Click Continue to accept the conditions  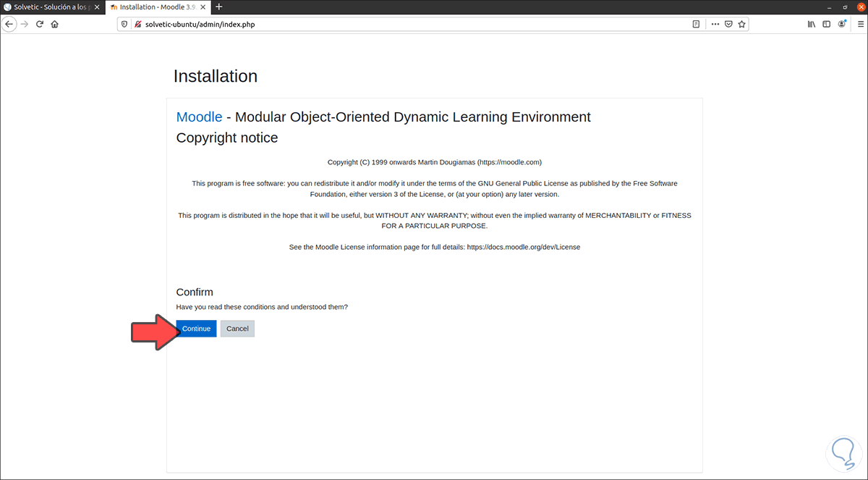click(x=196, y=328)
